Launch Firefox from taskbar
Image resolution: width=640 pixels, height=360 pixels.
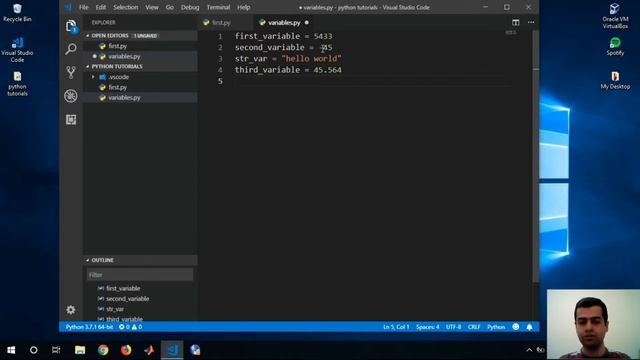pyautogui.click(x=126, y=350)
